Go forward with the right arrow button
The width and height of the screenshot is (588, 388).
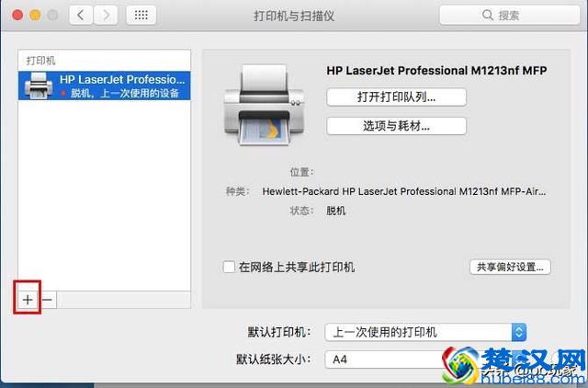(x=107, y=16)
